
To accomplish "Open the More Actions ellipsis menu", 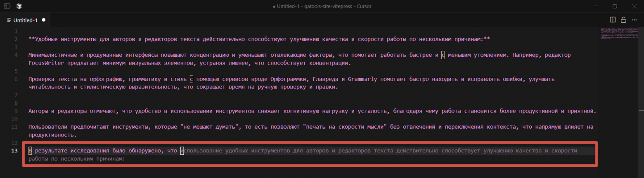I will (x=634, y=20).
